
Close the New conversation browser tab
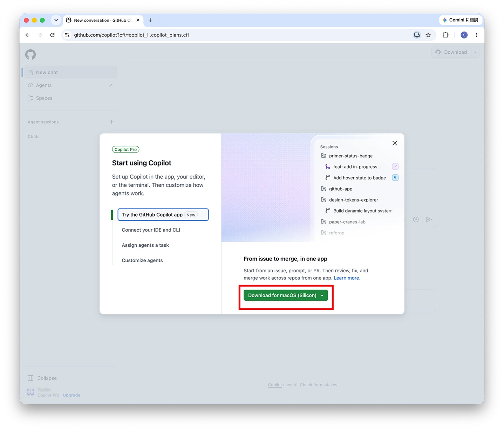[x=138, y=20]
